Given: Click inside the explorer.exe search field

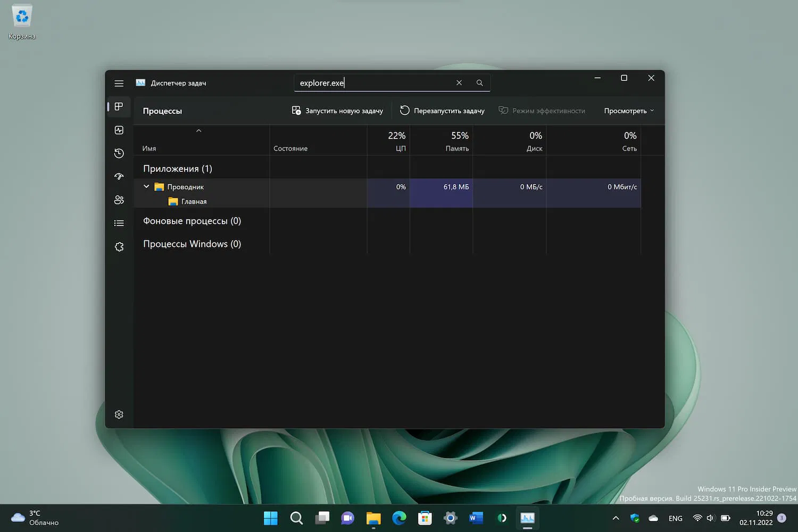Looking at the screenshot, I should pyautogui.click(x=372, y=83).
